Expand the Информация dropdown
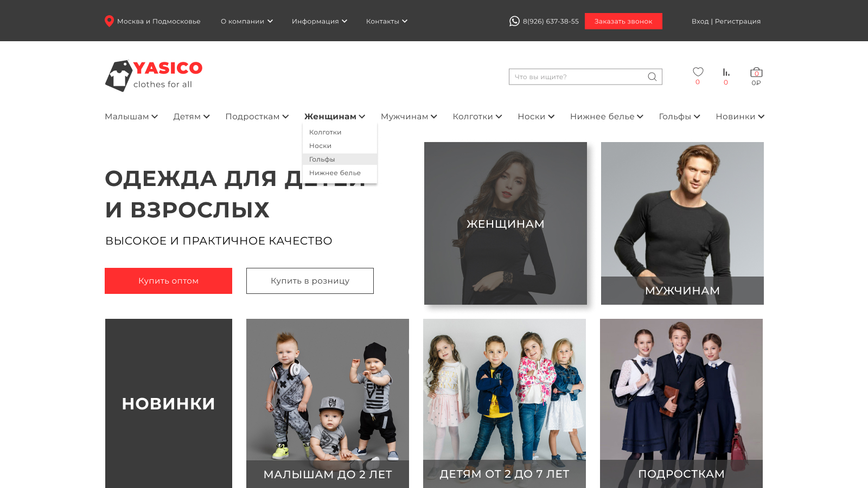This screenshot has width=868, height=488. pyautogui.click(x=320, y=21)
